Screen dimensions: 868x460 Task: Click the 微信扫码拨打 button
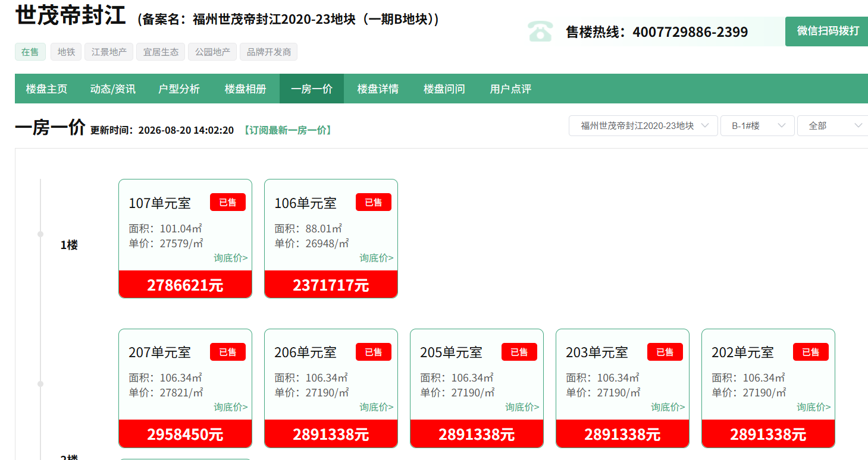[828, 31]
